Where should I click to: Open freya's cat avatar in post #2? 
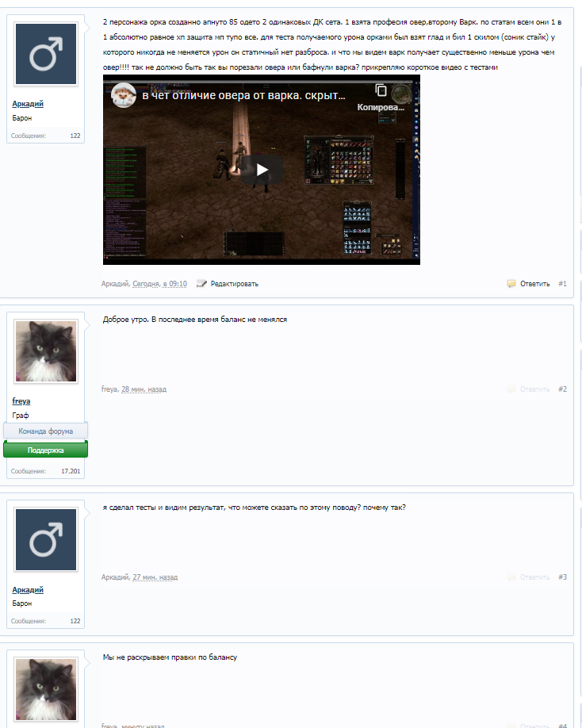[x=46, y=352]
